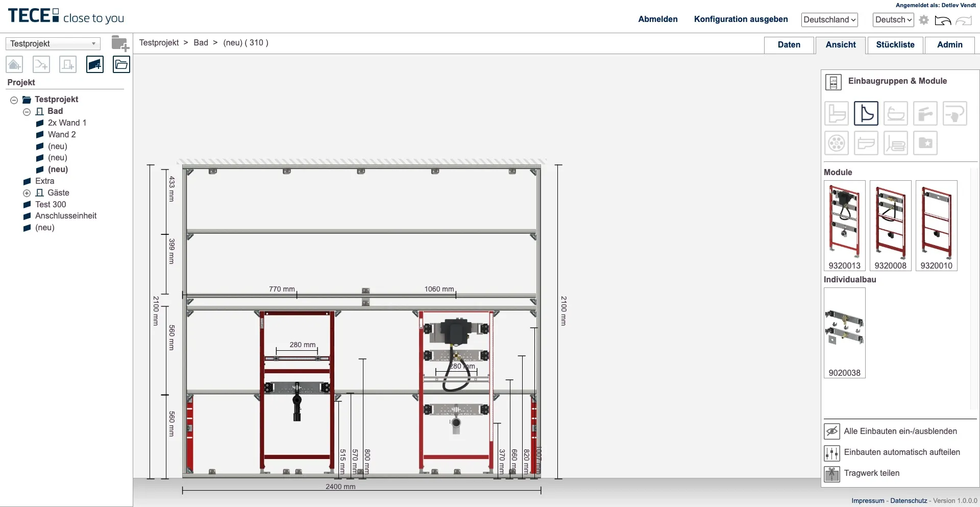Click the add wall icon
Screen dimensions: 980x507
coord(95,65)
